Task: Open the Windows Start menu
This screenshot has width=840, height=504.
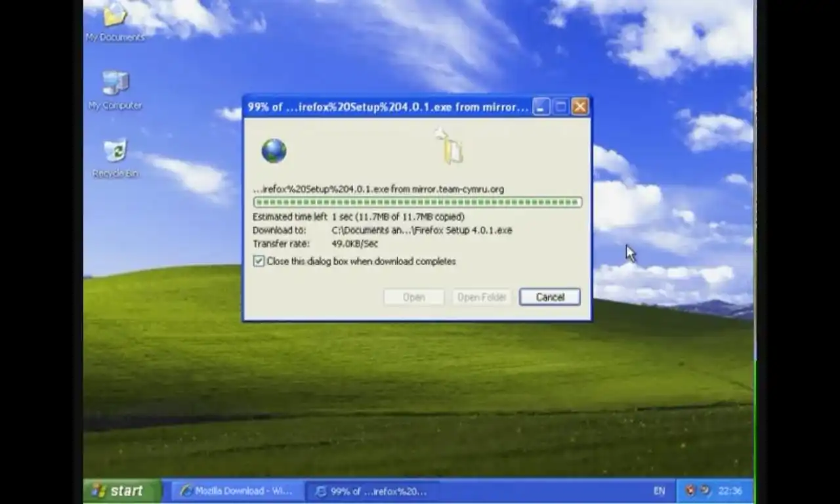Action: (123, 490)
